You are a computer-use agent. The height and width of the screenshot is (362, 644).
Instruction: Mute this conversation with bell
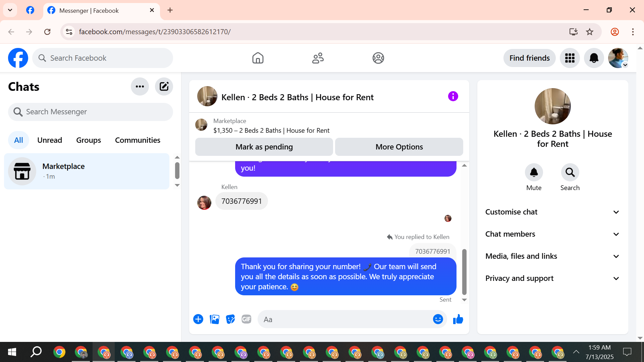click(534, 173)
